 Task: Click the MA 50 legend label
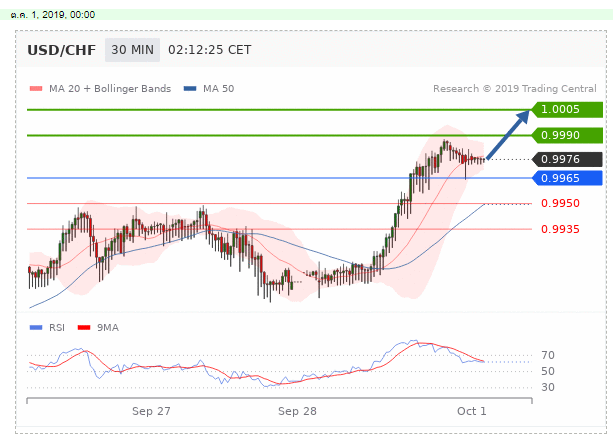pos(219,89)
